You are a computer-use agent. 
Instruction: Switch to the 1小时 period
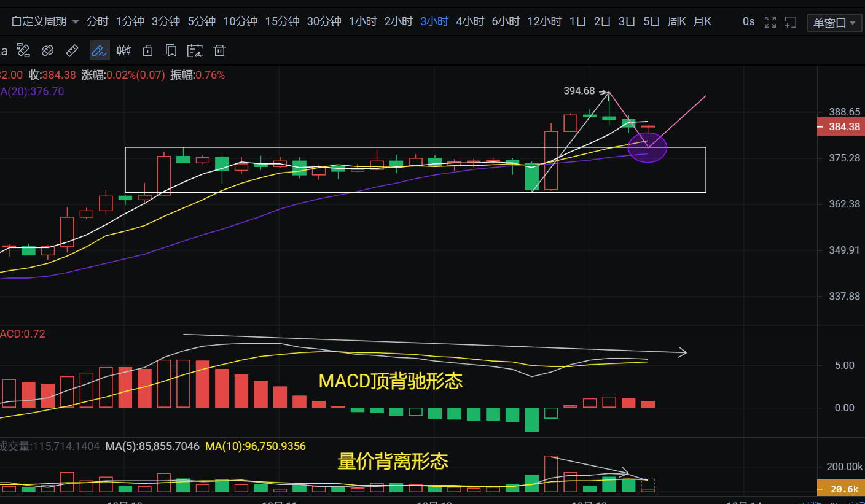pos(363,21)
